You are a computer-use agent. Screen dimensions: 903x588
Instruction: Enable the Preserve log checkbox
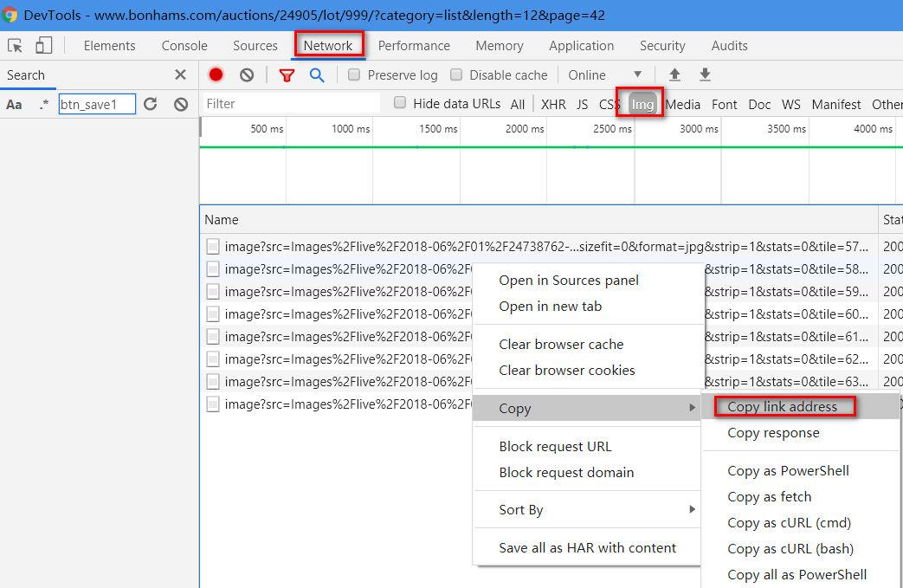tap(354, 75)
